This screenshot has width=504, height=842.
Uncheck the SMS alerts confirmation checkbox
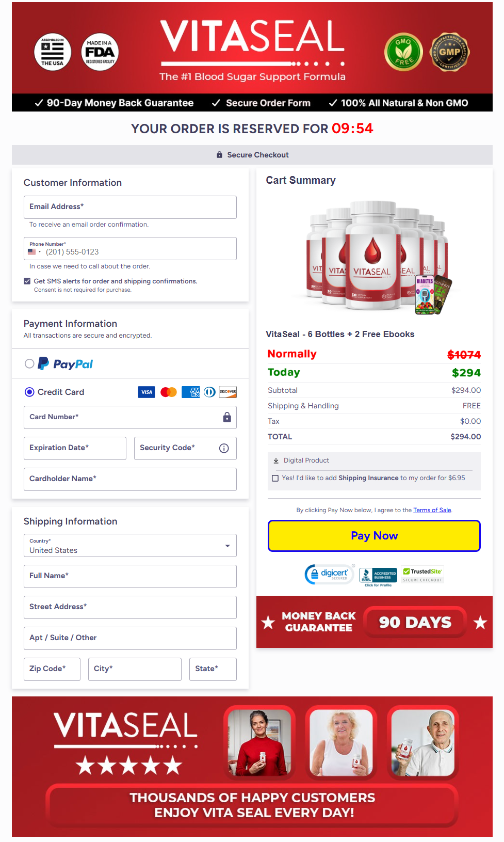pos(27,281)
